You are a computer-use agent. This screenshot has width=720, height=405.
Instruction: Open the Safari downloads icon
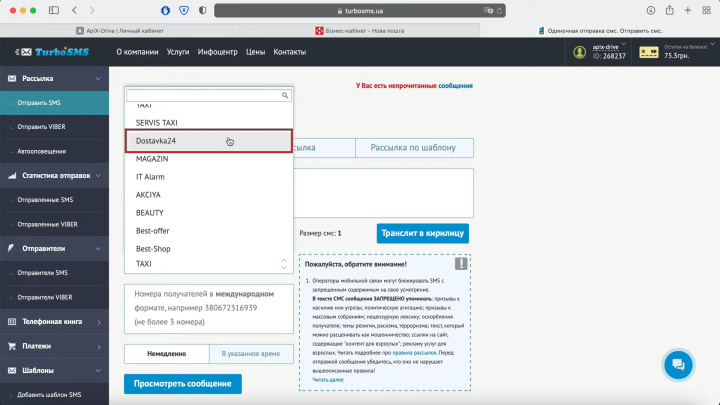coord(651,10)
